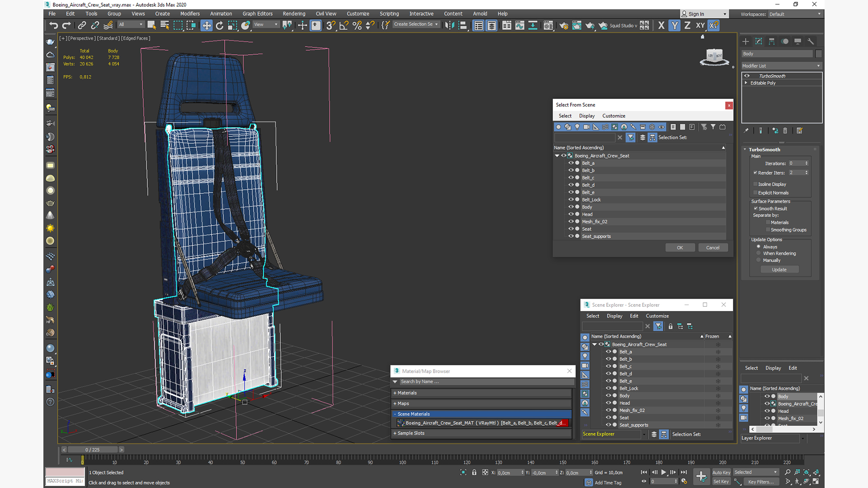Select the Snapping toggle toolbar icon
Viewport: 868px width, 488px height.
[331, 26]
